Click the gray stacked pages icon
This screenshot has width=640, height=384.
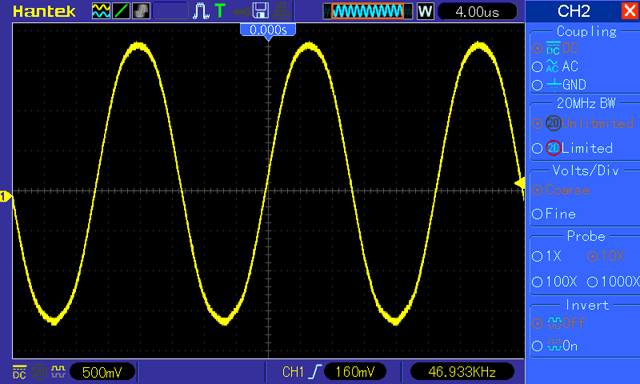(141, 11)
